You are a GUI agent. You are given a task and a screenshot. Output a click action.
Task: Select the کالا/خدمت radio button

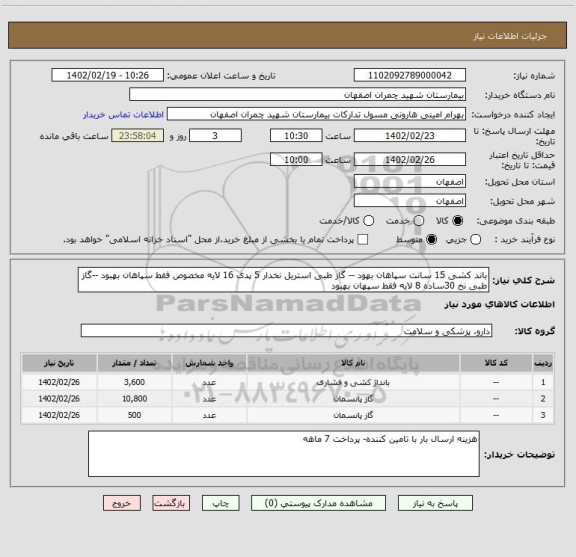(368, 220)
